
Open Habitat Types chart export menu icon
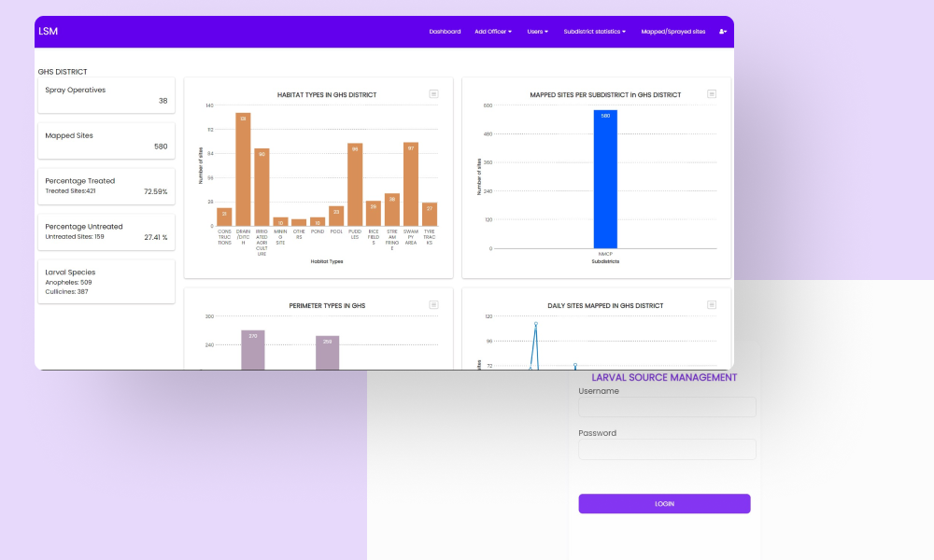(x=433, y=94)
